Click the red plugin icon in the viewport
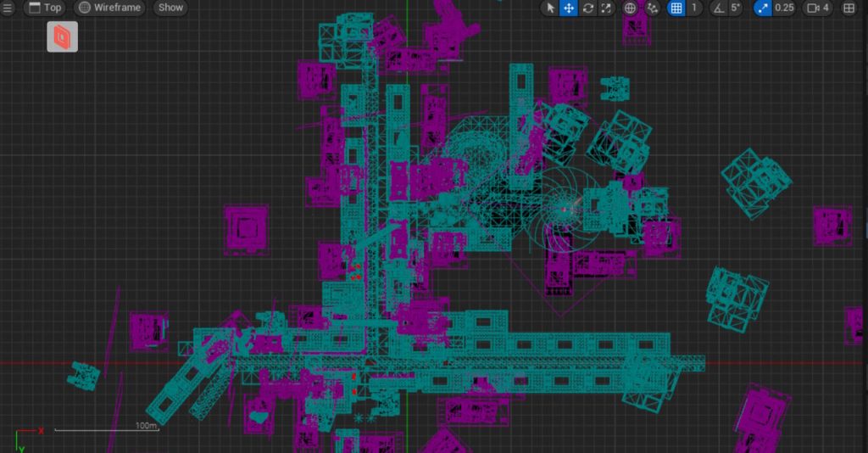 (x=62, y=36)
